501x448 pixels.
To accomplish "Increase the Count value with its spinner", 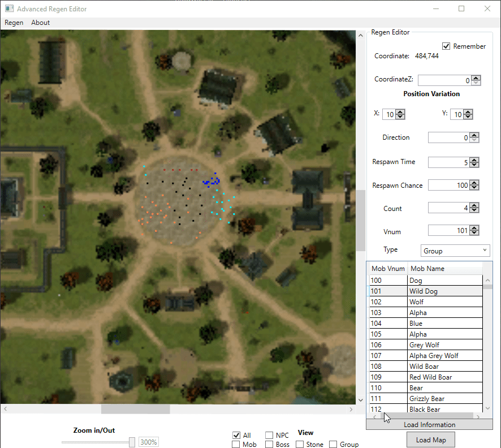I will click(475, 205).
